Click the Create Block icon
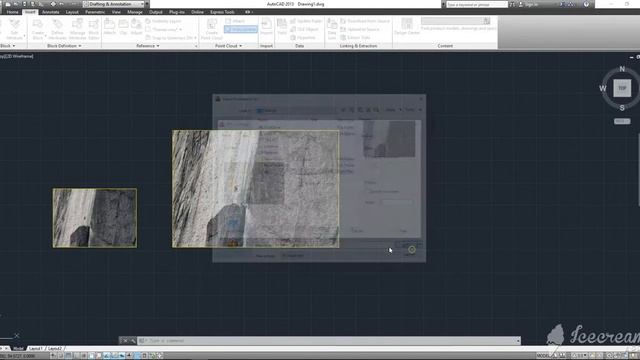The width and height of the screenshot is (640, 360). 38,29
